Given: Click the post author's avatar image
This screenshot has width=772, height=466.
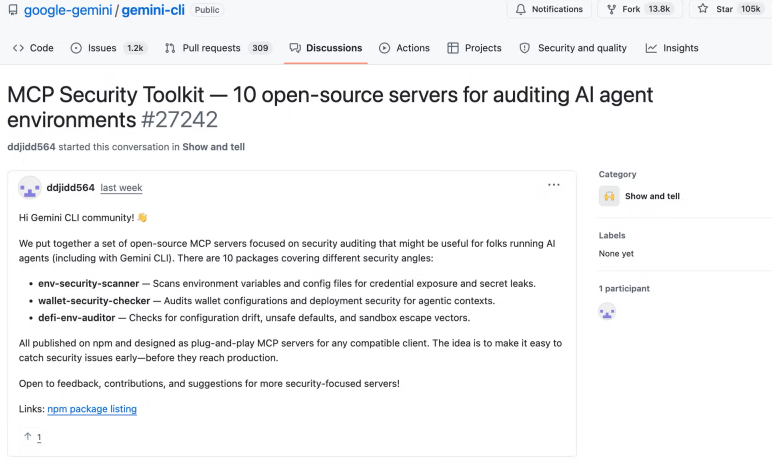Looking at the screenshot, I should [x=30, y=188].
